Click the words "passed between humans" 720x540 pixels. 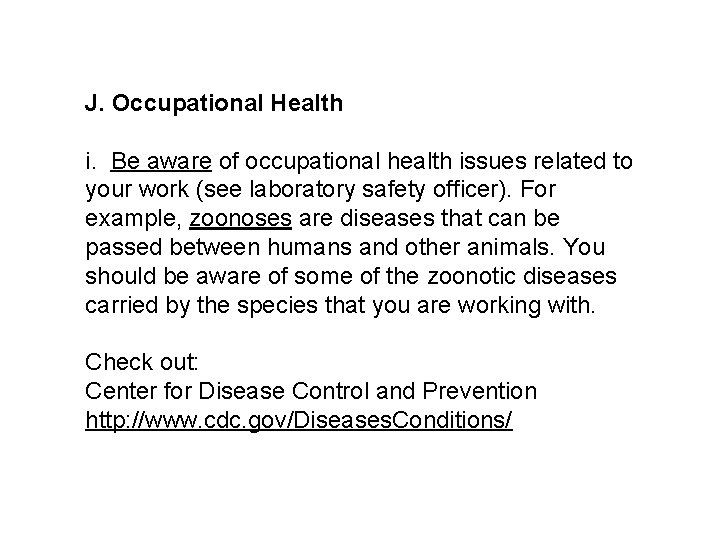[x=219, y=247]
